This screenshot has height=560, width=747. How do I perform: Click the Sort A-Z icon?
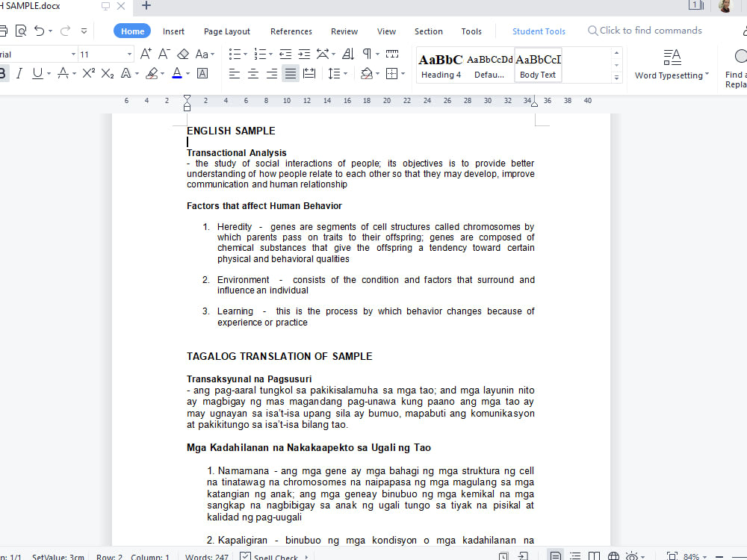point(348,54)
